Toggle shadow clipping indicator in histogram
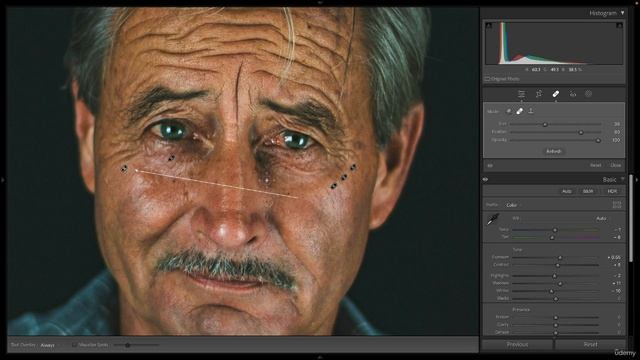This screenshot has height=360, width=640. tap(489, 25)
